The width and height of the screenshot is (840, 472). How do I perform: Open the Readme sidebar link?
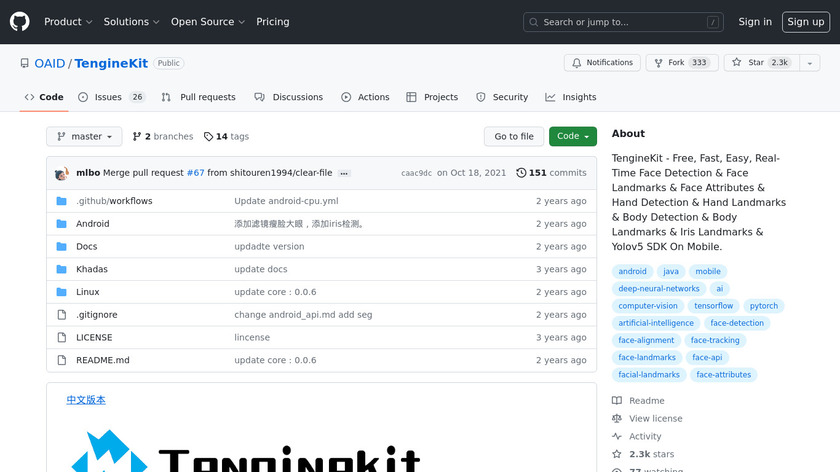coord(639,400)
